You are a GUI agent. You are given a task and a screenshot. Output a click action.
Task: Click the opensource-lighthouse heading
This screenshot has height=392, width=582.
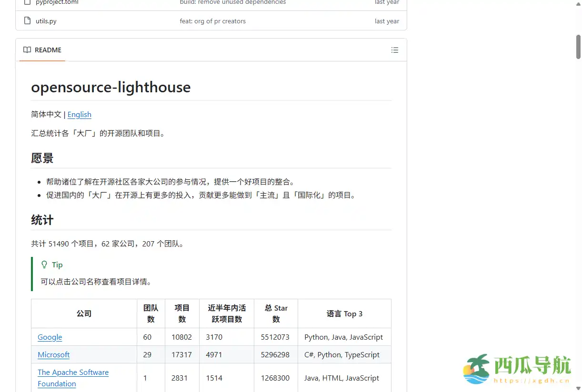click(110, 87)
